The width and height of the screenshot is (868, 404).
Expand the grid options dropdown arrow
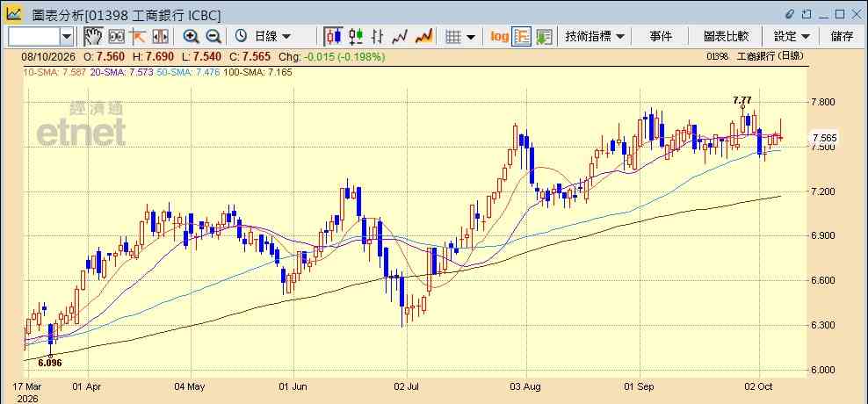tap(471, 37)
